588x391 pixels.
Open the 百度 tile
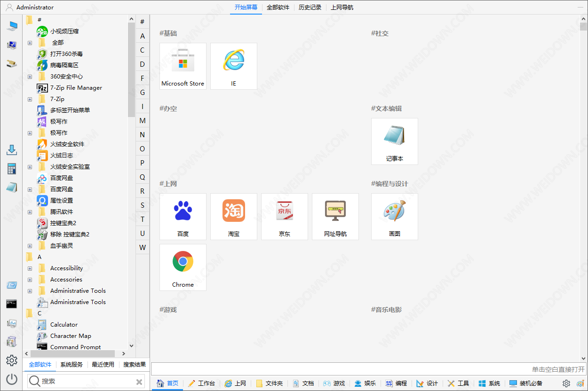tap(183, 217)
